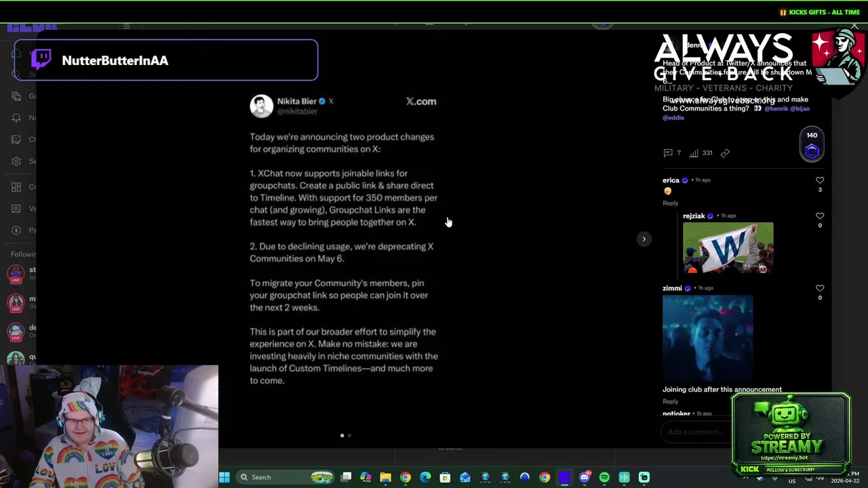The image size is (868, 488).
Task: Open @eddie mention link
Action: (673, 118)
